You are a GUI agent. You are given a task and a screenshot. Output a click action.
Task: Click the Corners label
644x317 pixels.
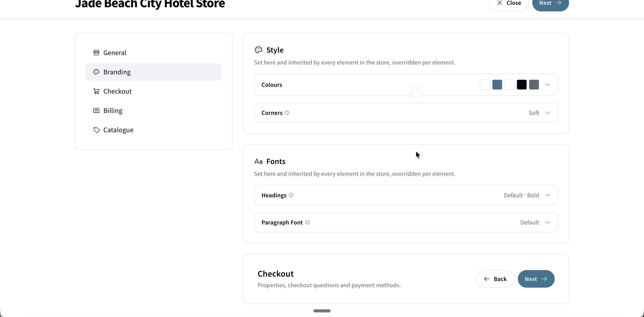[272, 113]
